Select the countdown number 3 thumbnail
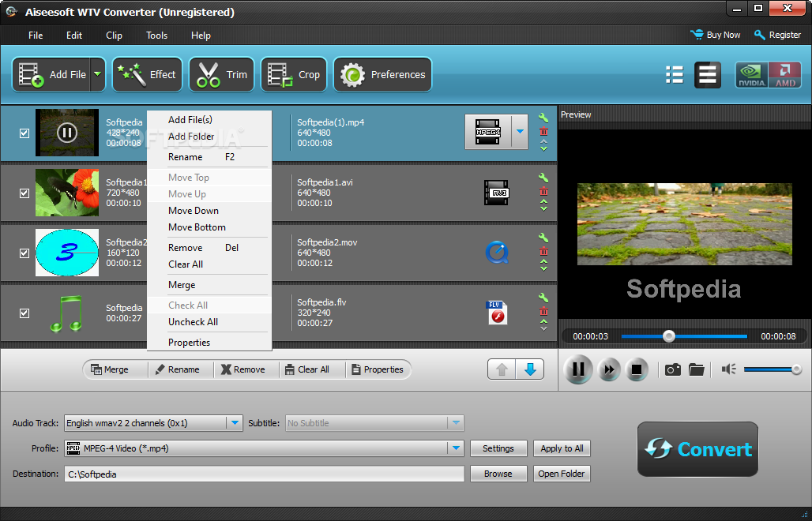 (x=67, y=253)
